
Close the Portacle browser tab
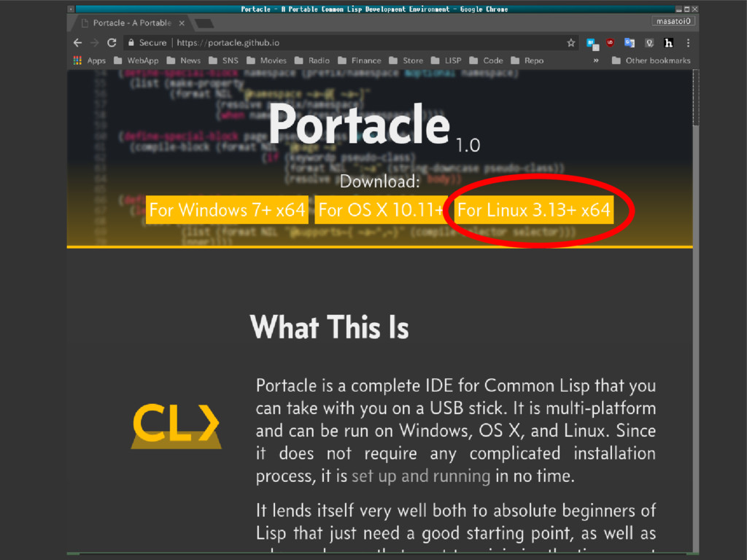pyautogui.click(x=182, y=23)
